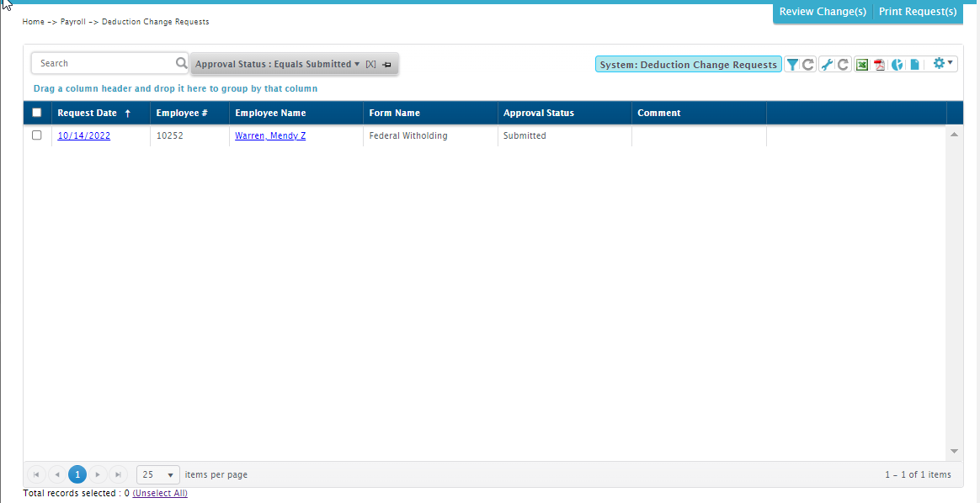980x503 pixels.
Task: Open the wrench customize icon
Action: (827, 64)
